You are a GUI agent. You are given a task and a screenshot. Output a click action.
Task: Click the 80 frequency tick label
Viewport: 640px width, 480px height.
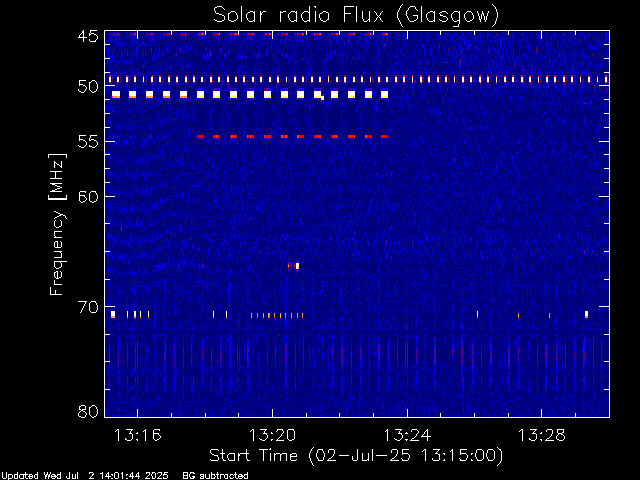point(88,411)
